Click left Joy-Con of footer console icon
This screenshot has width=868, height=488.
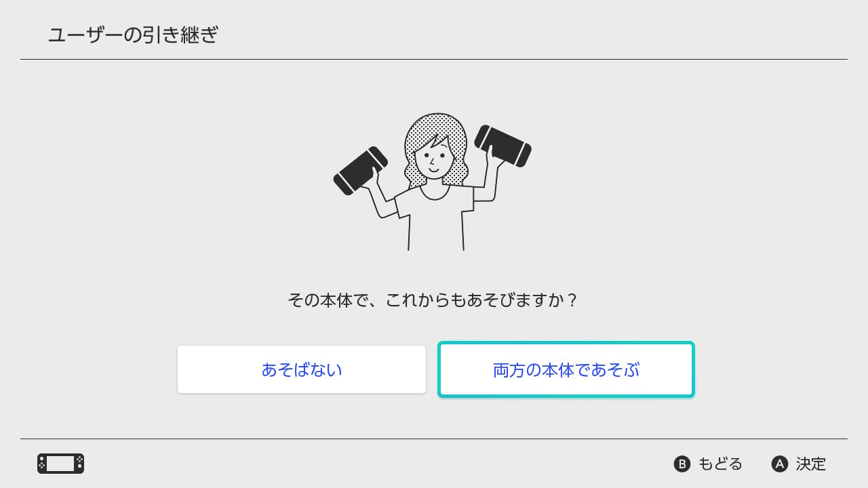pyautogui.click(x=41, y=464)
